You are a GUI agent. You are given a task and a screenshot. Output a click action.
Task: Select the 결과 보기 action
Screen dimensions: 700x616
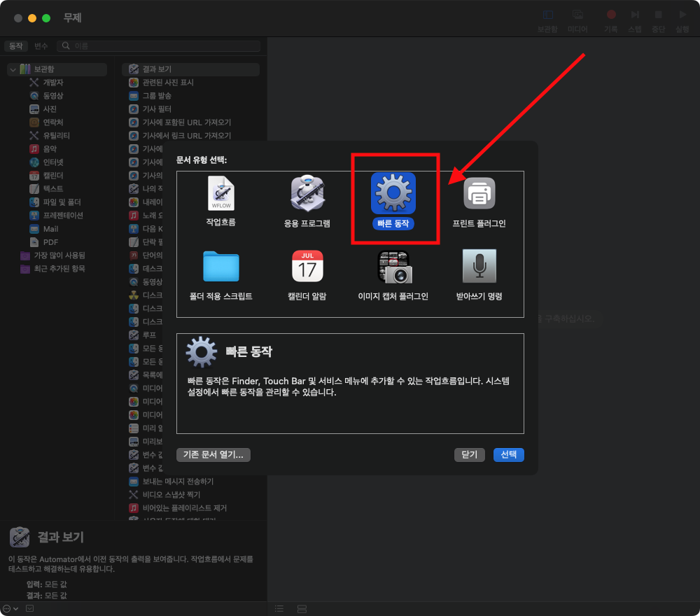tap(190, 69)
